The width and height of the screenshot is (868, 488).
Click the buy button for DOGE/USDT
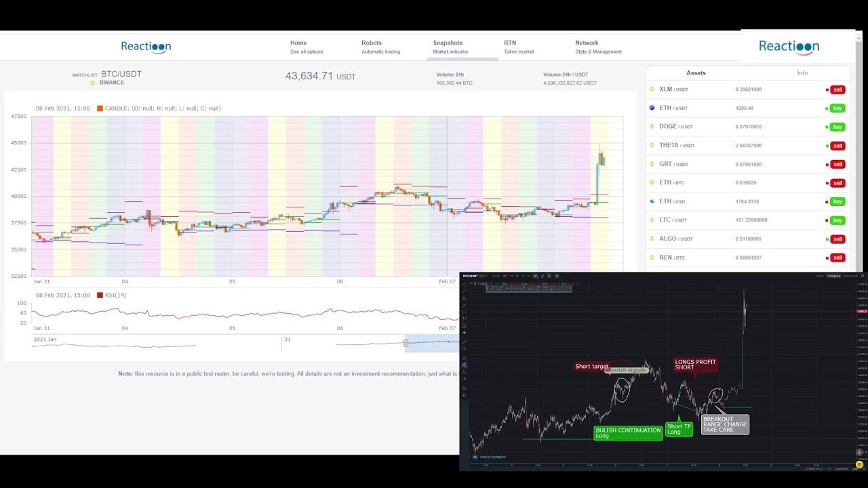pyautogui.click(x=837, y=127)
